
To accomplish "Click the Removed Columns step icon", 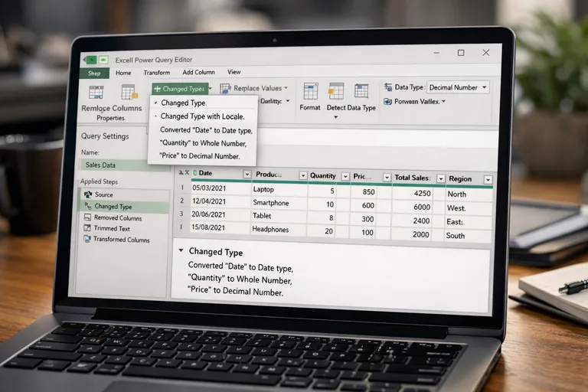I will 87,217.
